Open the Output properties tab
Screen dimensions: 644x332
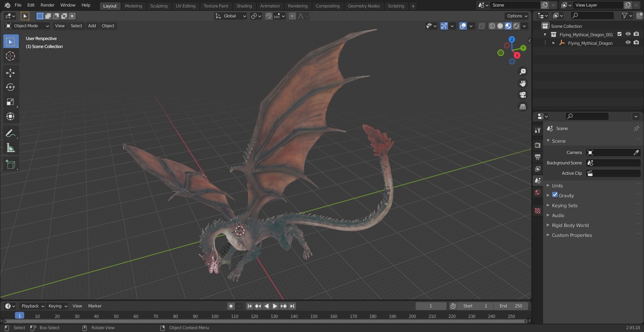pyautogui.click(x=537, y=157)
